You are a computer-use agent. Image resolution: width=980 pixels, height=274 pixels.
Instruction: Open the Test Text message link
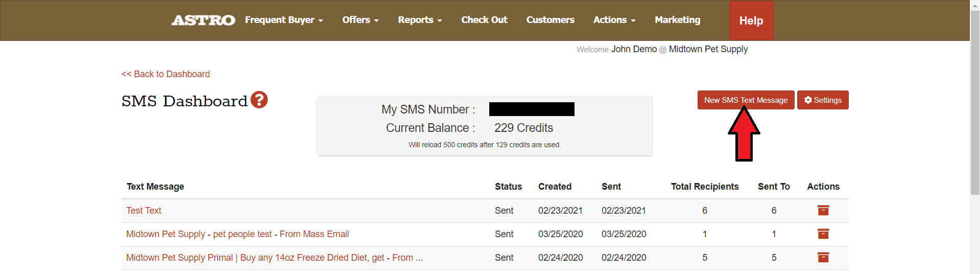144,211
